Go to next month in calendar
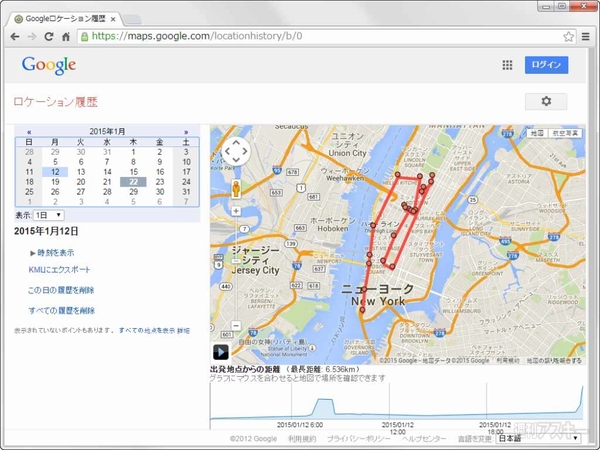 (186, 132)
